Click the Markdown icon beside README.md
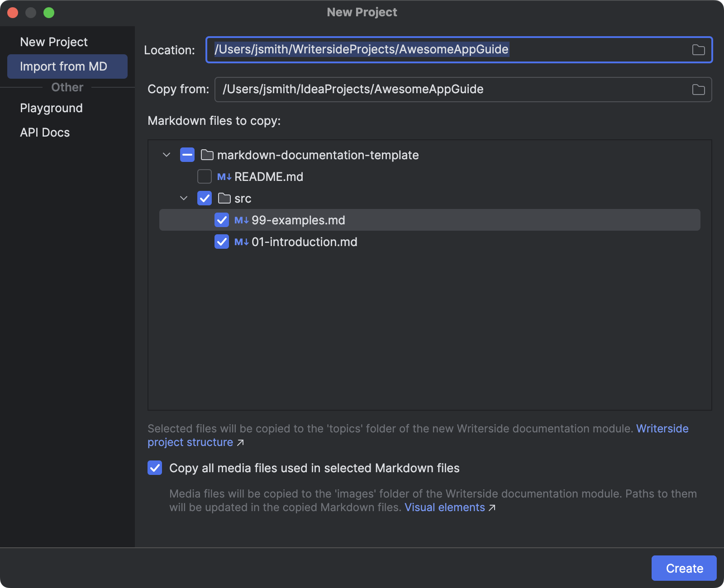This screenshot has width=724, height=588. pos(224,177)
